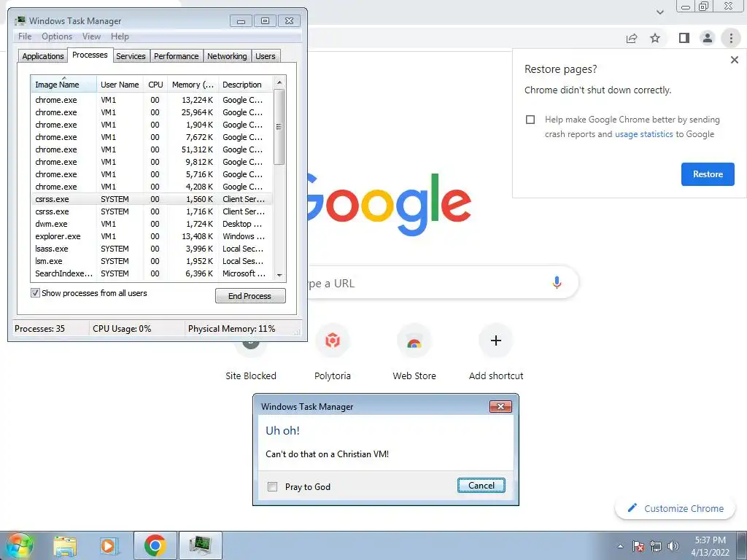Click the taskbar clock showing 5:37 PM

(710, 546)
